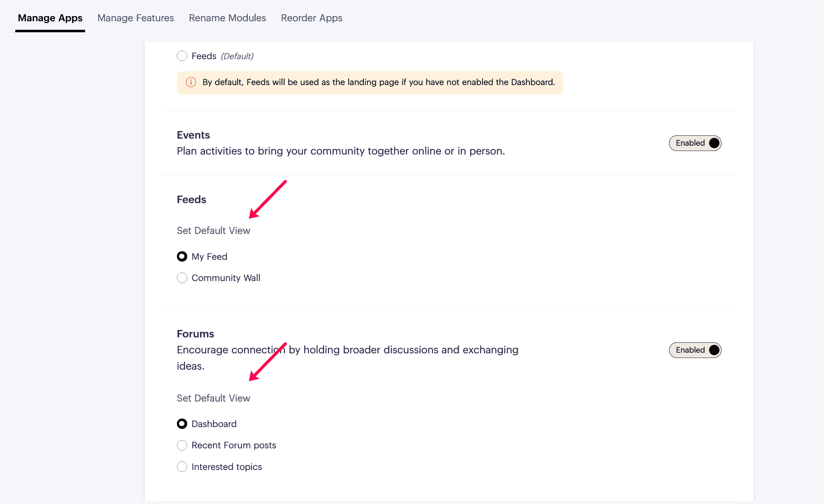Click the landing page notice about Feeds
The height and width of the screenshot is (504, 824).
(370, 83)
